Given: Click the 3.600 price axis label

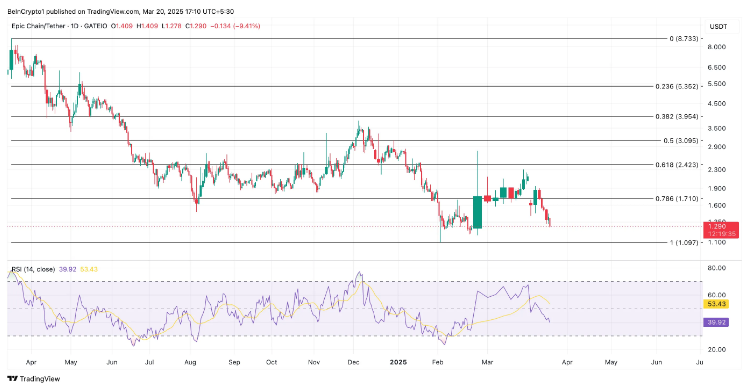Looking at the screenshot, I should coord(716,128).
